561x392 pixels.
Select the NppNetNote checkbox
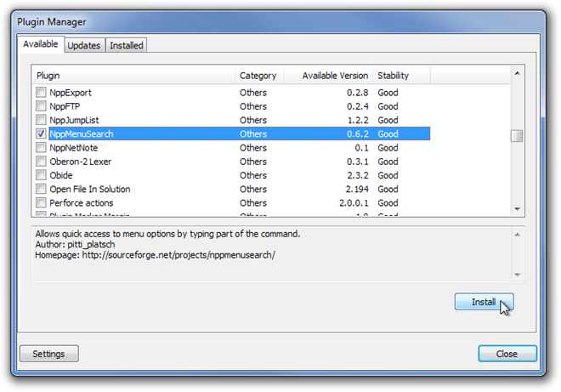41,148
